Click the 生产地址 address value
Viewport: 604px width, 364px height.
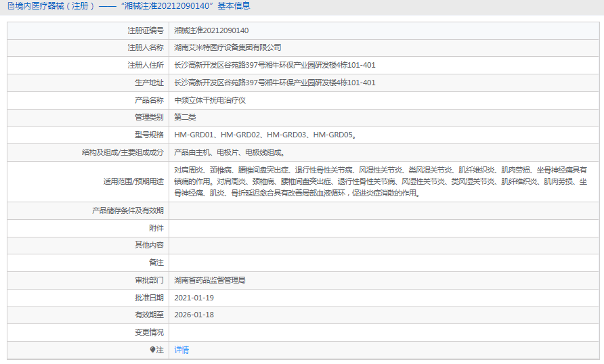click(x=275, y=83)
